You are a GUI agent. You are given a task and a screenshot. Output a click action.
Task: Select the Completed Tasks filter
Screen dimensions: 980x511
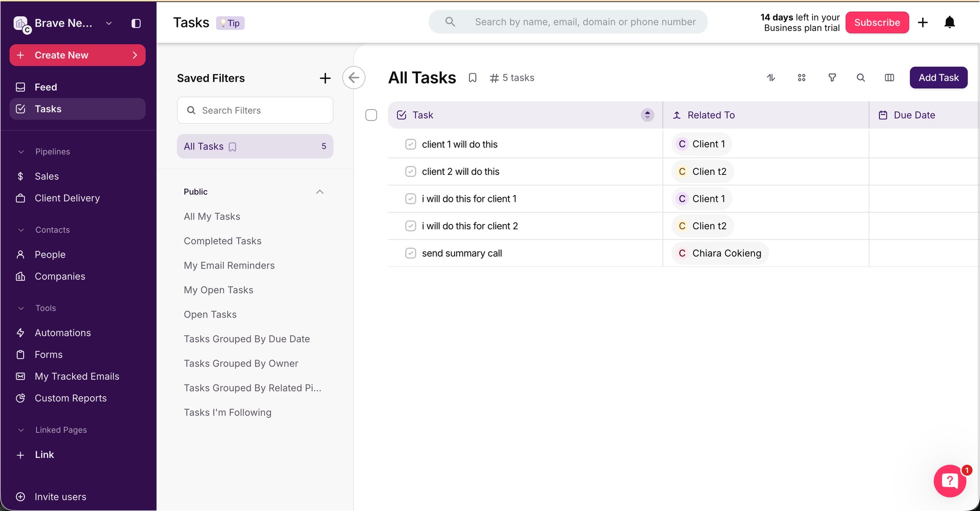222,241
